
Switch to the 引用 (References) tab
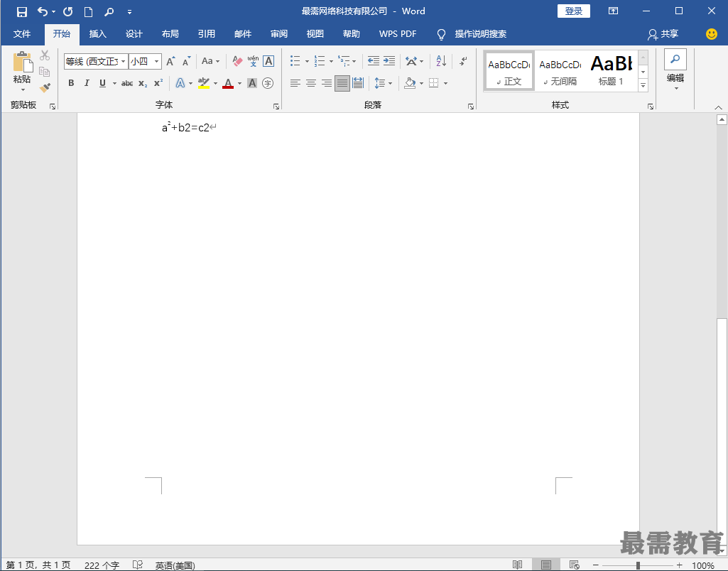(207, 34)
